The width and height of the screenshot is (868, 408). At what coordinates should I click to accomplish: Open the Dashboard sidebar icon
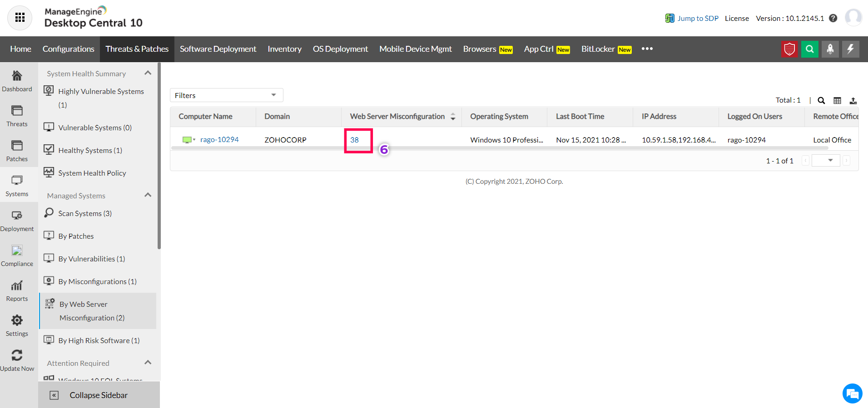[x=17, y=75]
